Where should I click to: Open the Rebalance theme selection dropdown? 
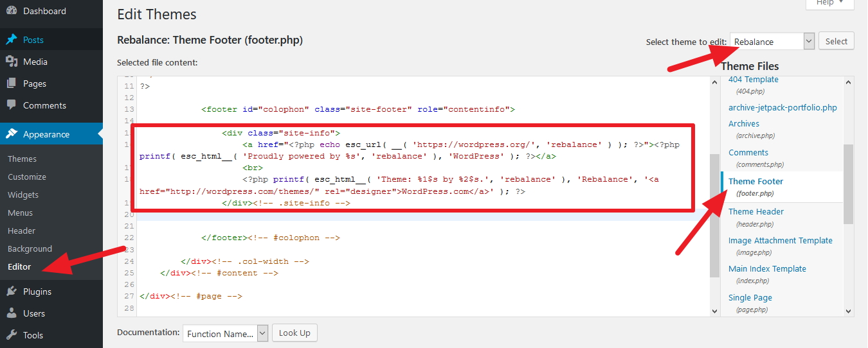tap(772, 42)
